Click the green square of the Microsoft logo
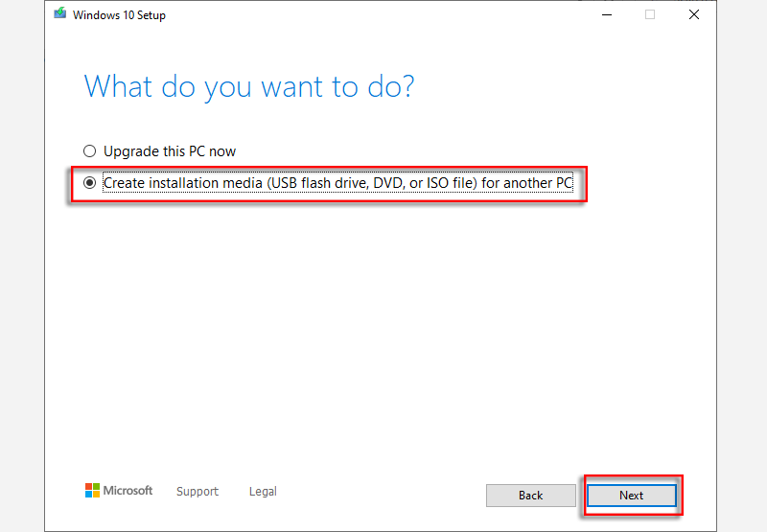 [x=96, y=487]
